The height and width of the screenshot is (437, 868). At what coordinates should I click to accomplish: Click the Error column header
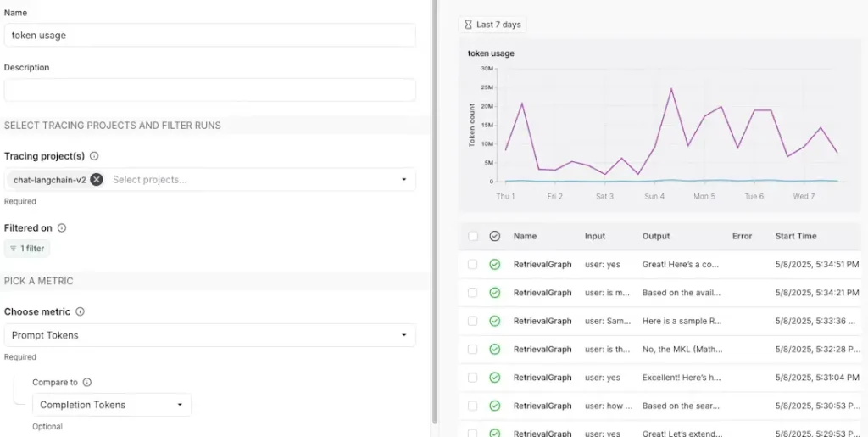pos(742,236)
